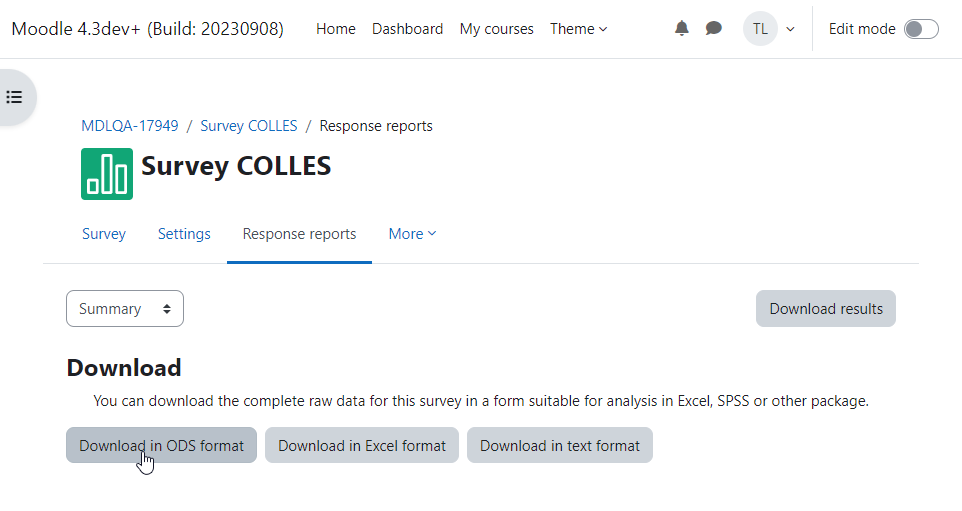Toggle the Edit mode switch
962x511 pixels.
(922, 29)
